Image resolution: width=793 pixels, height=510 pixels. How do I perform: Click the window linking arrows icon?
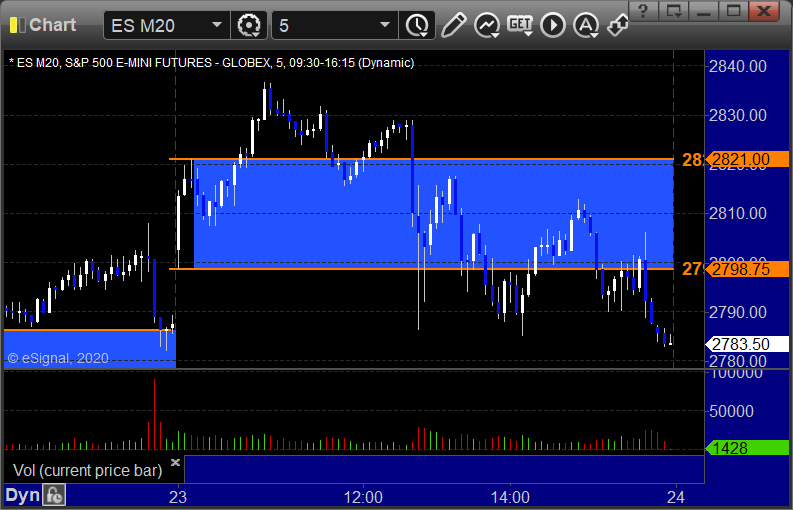617,25
